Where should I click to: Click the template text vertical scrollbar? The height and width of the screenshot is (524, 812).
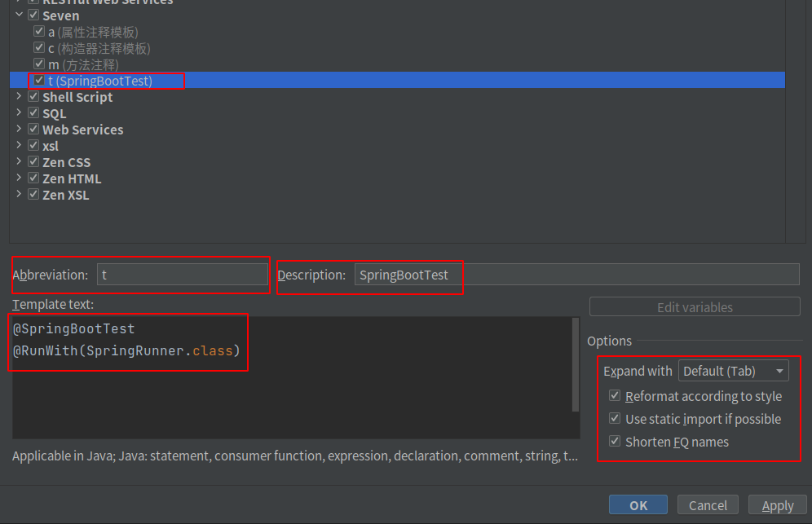576,365
